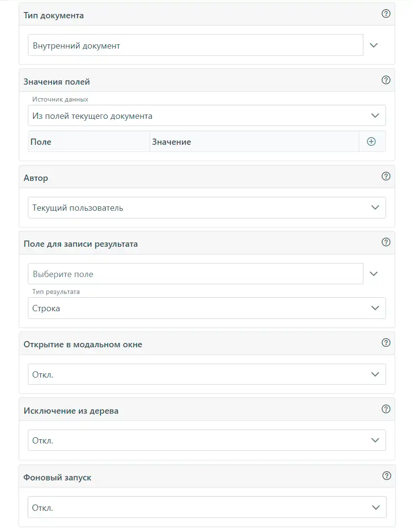Click help icon for Исключение из дерева
Viewport: 412px width, 532px height.
click(386, 409)
